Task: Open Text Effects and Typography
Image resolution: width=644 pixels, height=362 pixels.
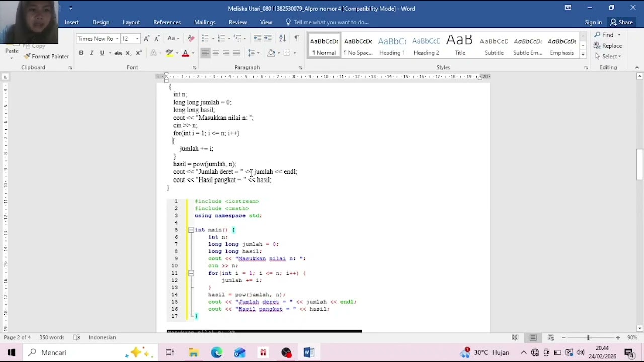Action: click(154, 53)
